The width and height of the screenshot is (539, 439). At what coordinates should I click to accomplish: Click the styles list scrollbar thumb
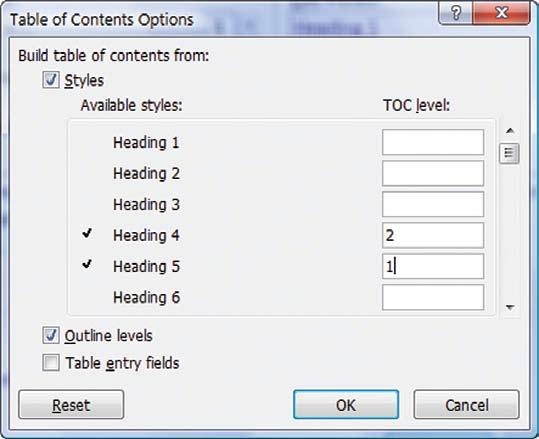(x=509, y=153)
